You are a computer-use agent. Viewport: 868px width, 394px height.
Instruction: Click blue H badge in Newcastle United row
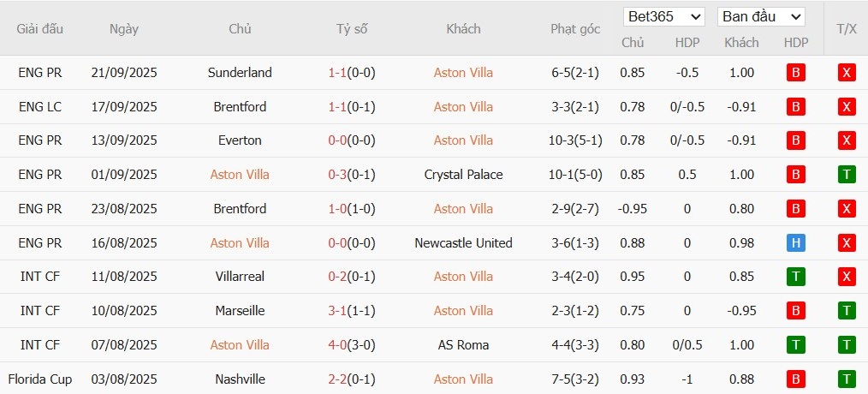795,243
